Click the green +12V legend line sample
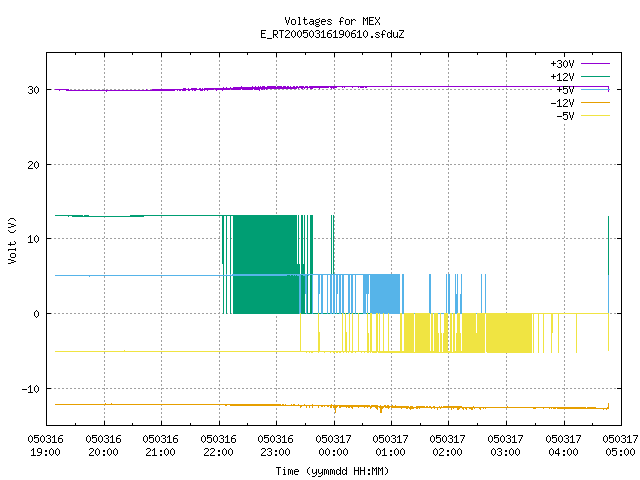This screenshot has height=480, width=640. [595, 76]
